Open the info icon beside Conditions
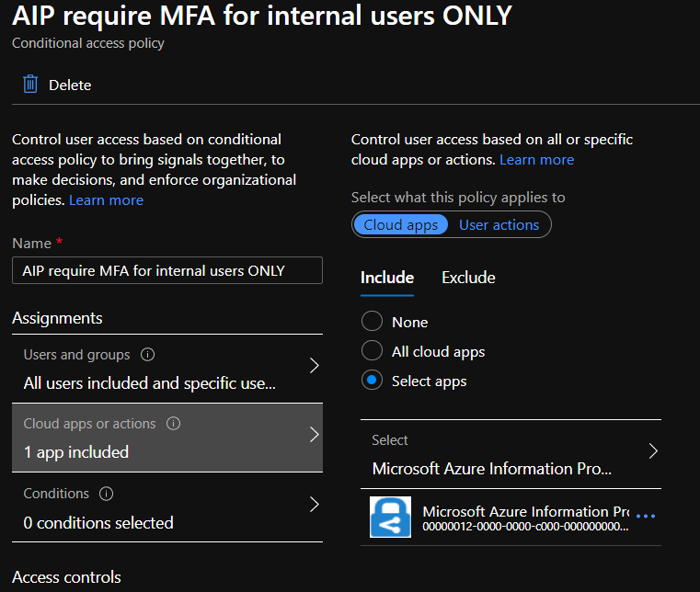The width and height of the screenshot is (700, 592). (107, 494)
